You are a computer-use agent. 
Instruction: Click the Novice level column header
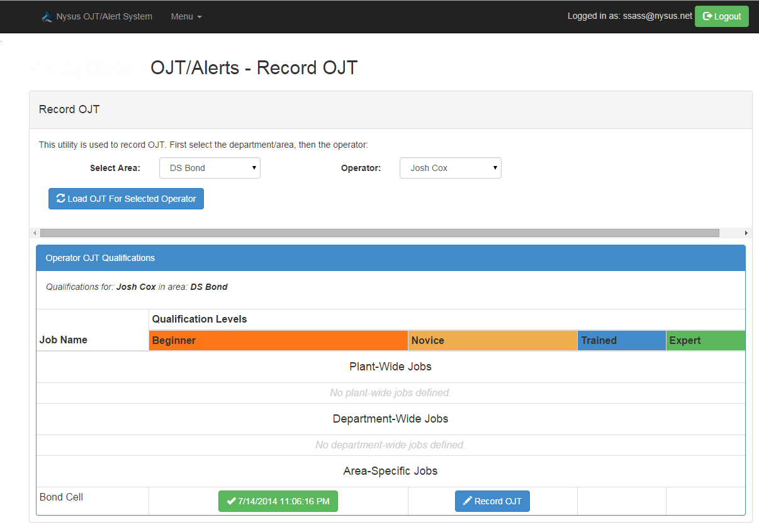click(492, 340)
